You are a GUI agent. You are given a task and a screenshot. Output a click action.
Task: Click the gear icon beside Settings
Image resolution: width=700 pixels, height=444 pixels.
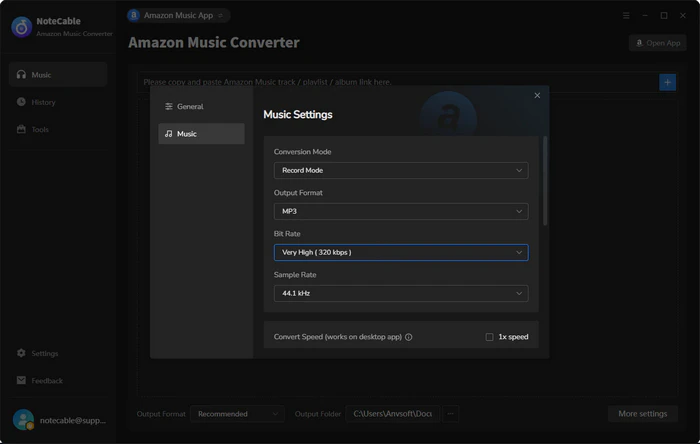21,353
